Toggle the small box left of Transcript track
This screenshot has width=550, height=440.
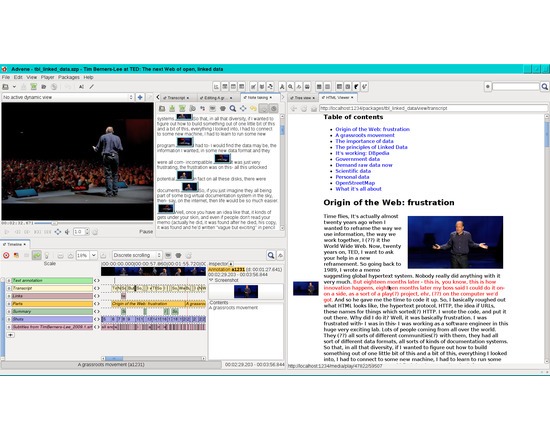point(8,288)
